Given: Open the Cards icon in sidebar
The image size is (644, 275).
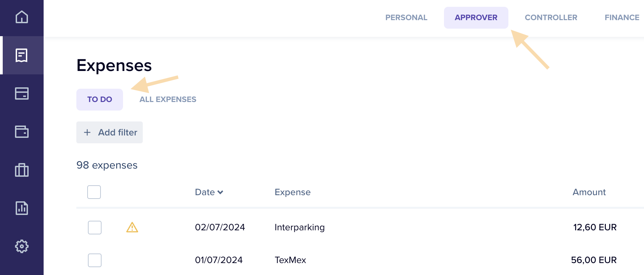Looking at the screenshot, I should (x=22, y=93).
